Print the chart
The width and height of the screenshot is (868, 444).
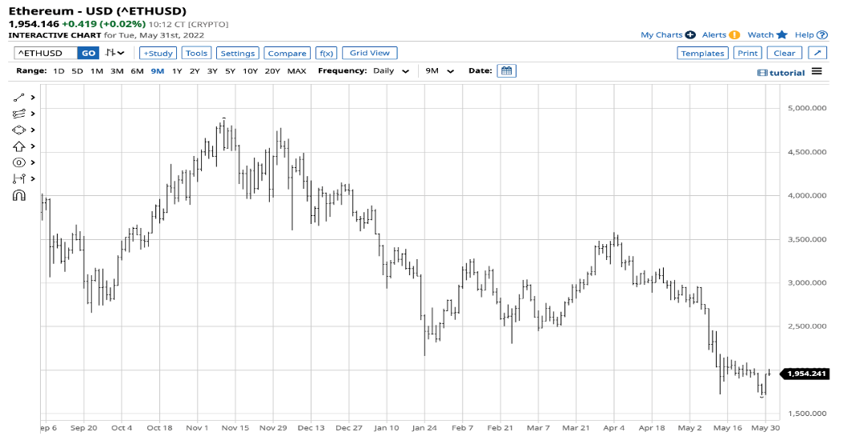[x=747, y=53]
